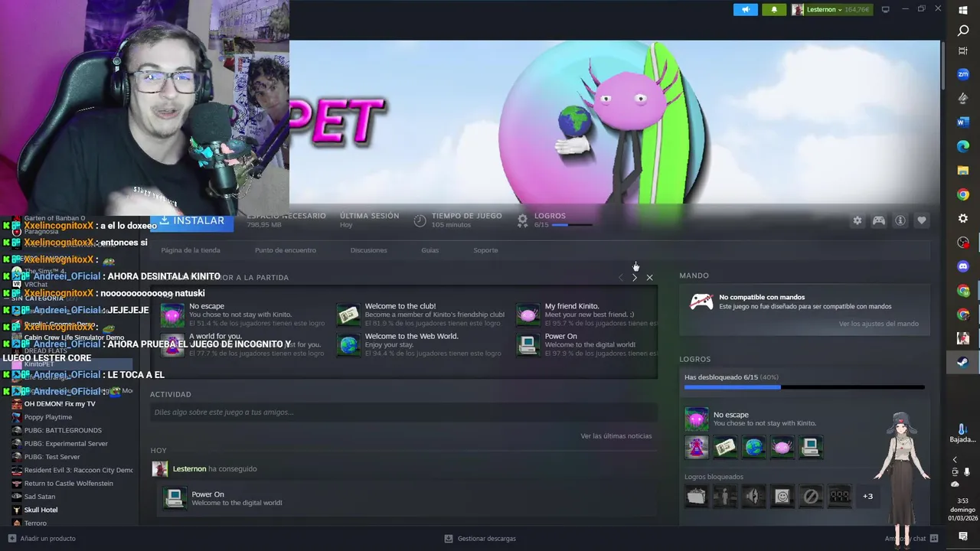Screen dimensions: 980x551
Task: Click the page vertical scrollbar
Action: pos(943,65)
